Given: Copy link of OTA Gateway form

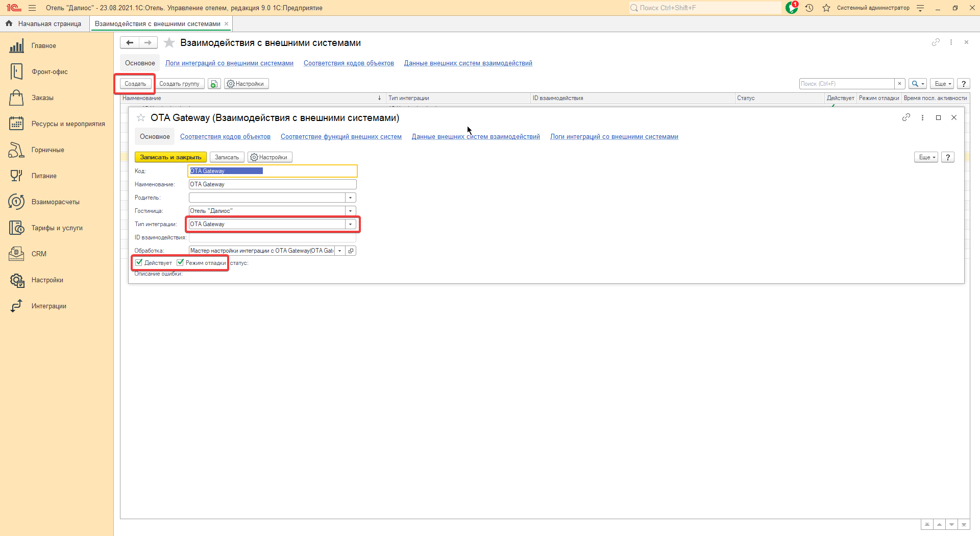Looking at the screenshot, I should (906, 117).
